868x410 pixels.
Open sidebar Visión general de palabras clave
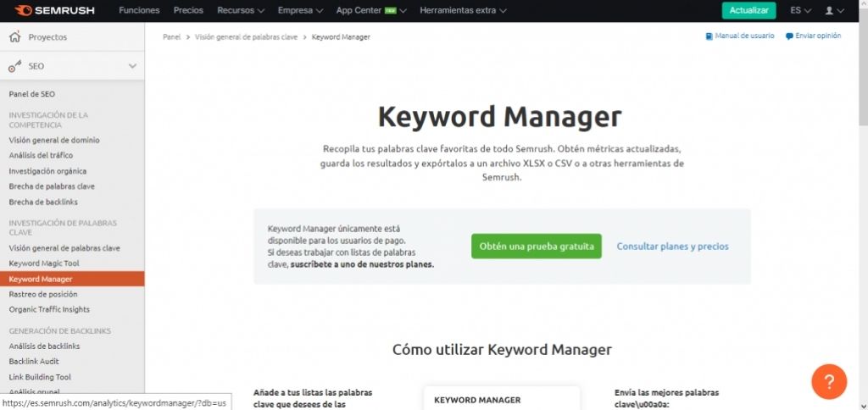pos(64,248)
